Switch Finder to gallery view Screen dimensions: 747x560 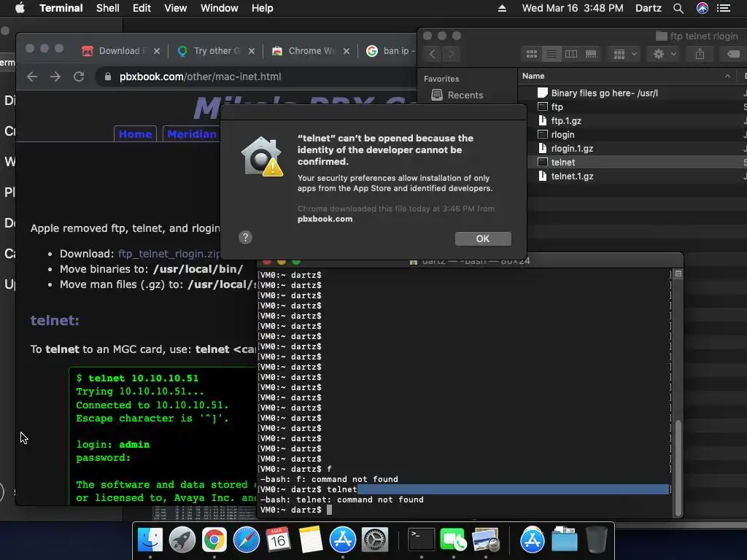pyautogui.click(x=591, y=54)
